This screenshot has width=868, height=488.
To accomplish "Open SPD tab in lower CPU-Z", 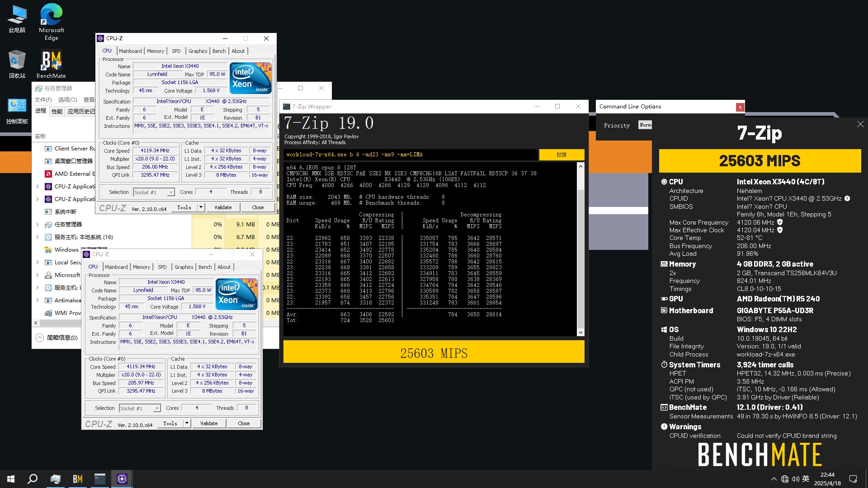I will point(162,267).
